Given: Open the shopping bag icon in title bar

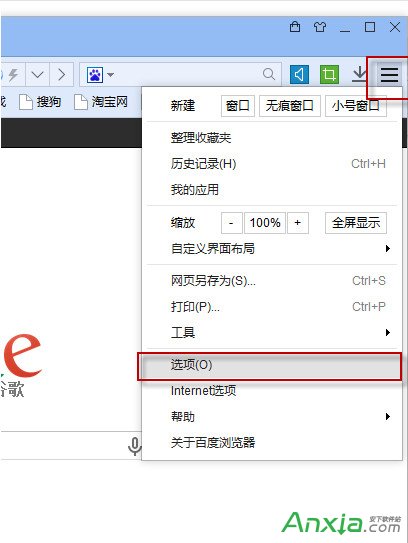Looking at the screenshot, I should [x=295, y=27].
